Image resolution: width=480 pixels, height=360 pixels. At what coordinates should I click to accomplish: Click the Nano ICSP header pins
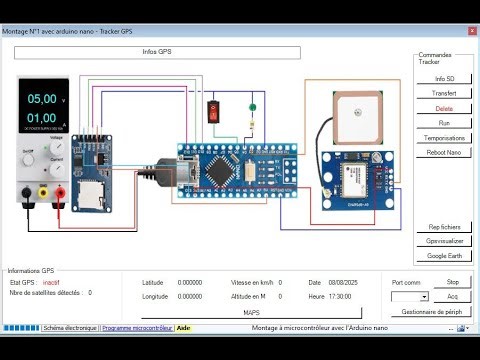[289, 171]
